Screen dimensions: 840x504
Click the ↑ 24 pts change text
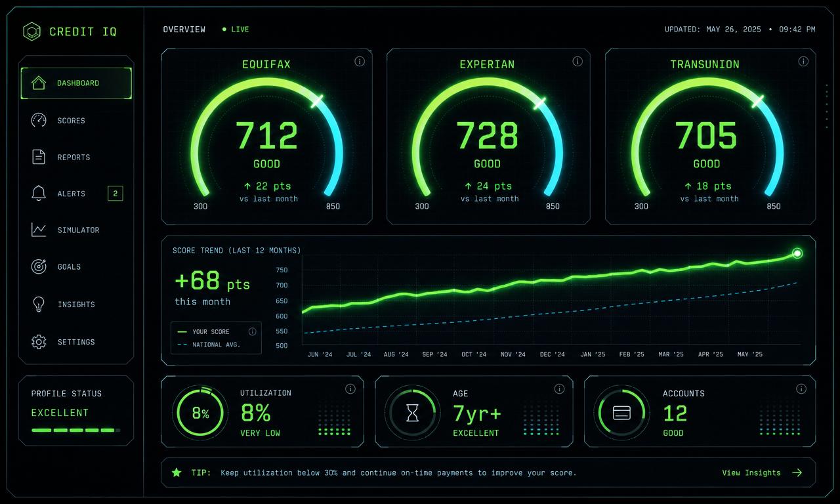[488, 186]
